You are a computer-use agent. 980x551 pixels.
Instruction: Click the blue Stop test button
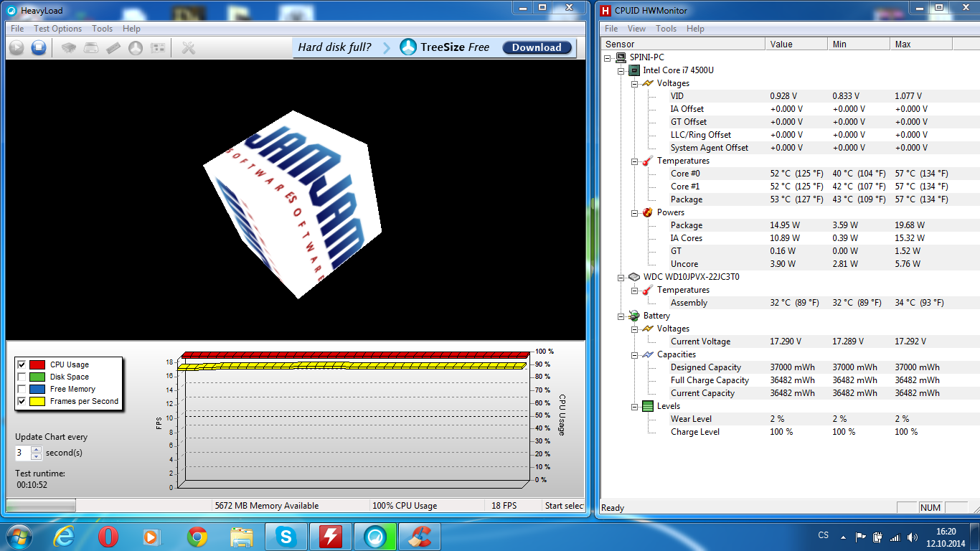[39, 48]
